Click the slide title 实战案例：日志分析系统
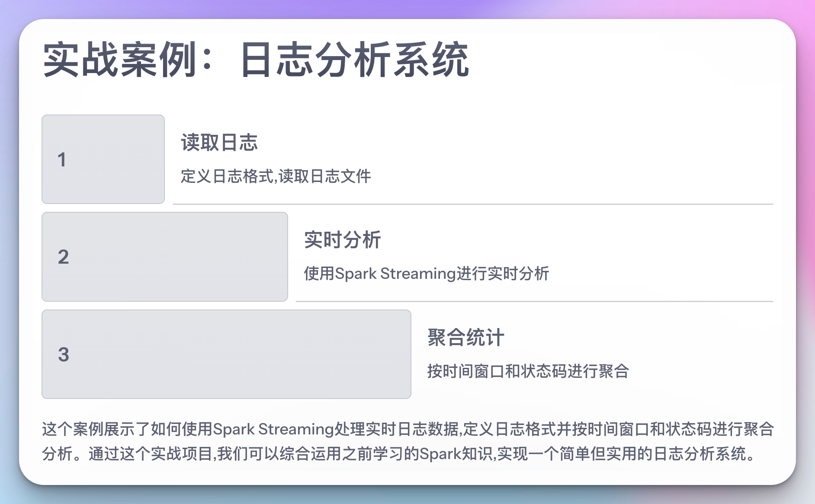 (x=256, y=60)
